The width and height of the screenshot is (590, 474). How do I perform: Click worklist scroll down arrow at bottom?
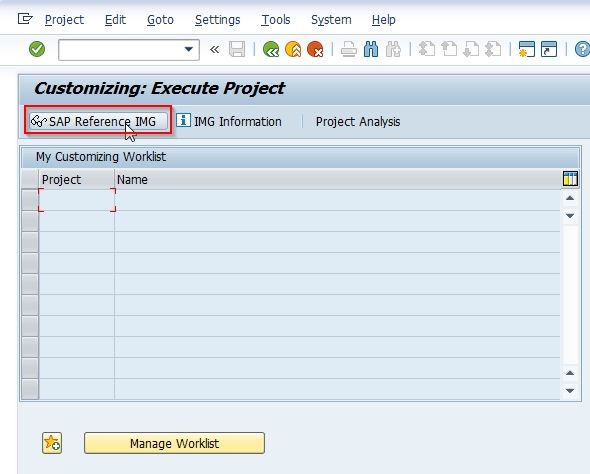coord(570,390)
